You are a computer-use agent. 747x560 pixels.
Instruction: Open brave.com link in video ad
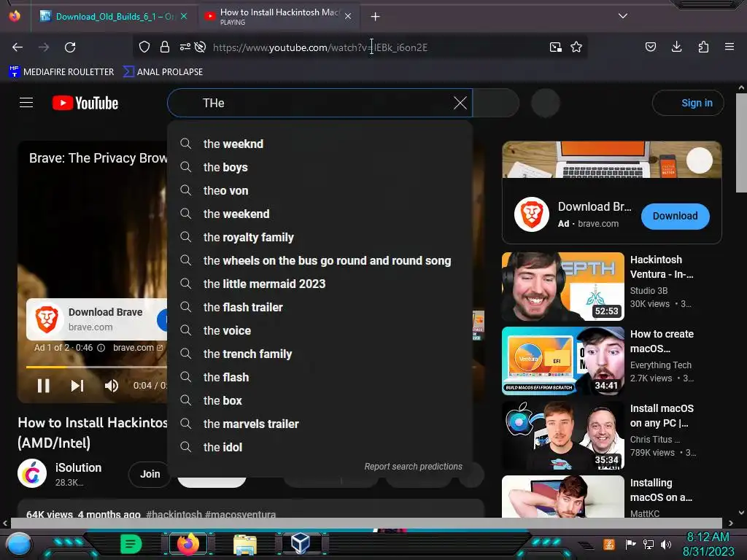(138, 348)
